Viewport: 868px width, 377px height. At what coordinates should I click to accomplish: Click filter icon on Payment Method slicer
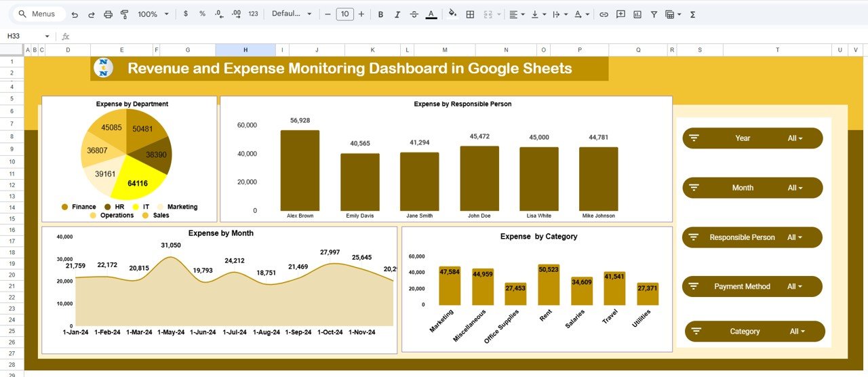694,286
